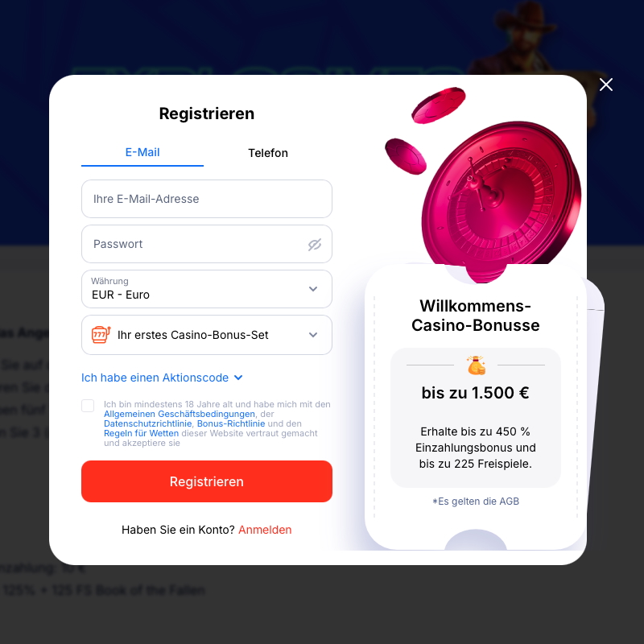
Task: Open Allgemeinen Geschäftsbedingungen link
Action: pyautogui.click(x=180, y=414)
